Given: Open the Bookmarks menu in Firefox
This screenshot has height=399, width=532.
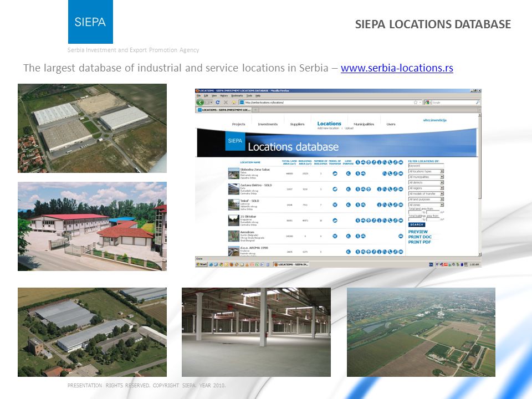Looking at the screenshot, I should pos(237,96).
